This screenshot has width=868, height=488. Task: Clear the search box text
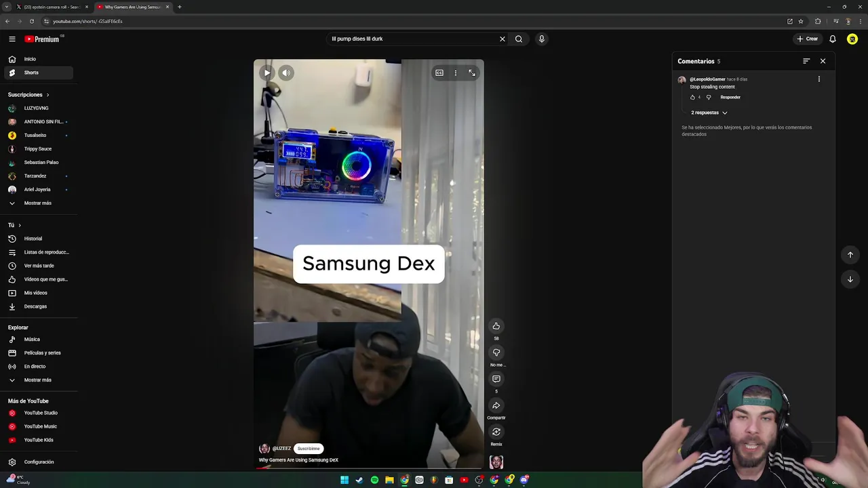[x=502, y=39]
